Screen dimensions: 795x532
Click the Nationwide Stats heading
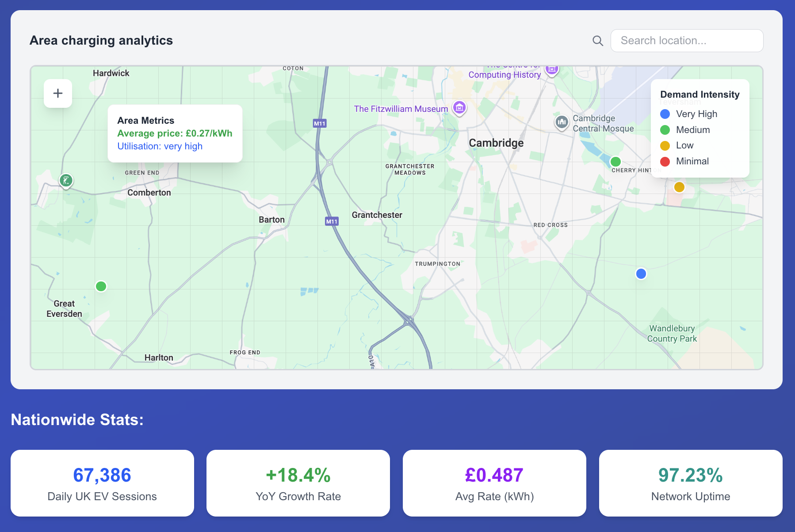pyautogui.click(x=77, y=420)
